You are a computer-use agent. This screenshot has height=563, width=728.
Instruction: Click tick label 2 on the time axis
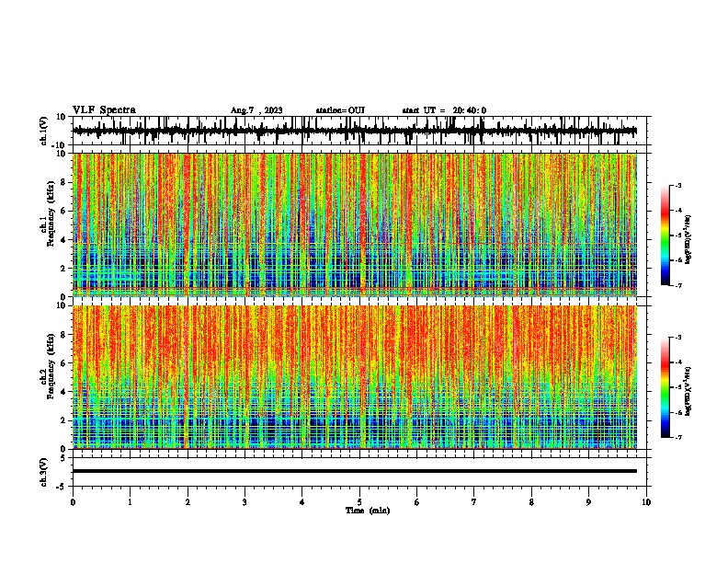click(x=188, y=502)
